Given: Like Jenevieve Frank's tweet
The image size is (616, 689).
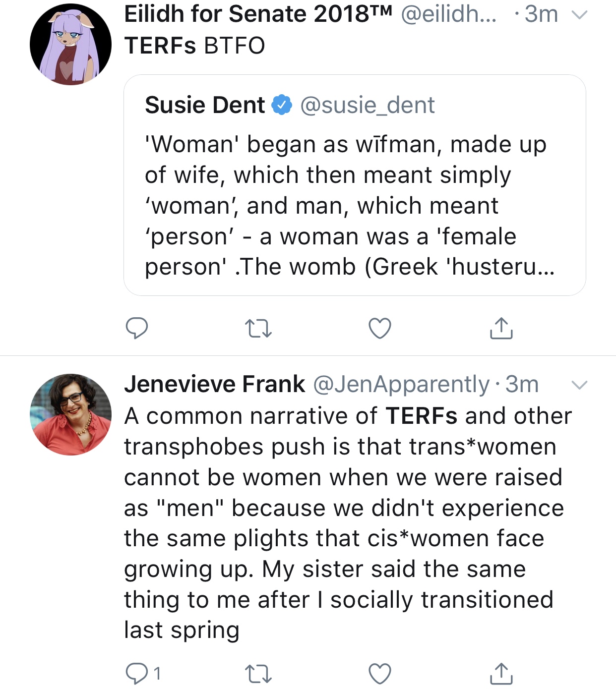Looking at the screenshot, I should coord(380,674).
